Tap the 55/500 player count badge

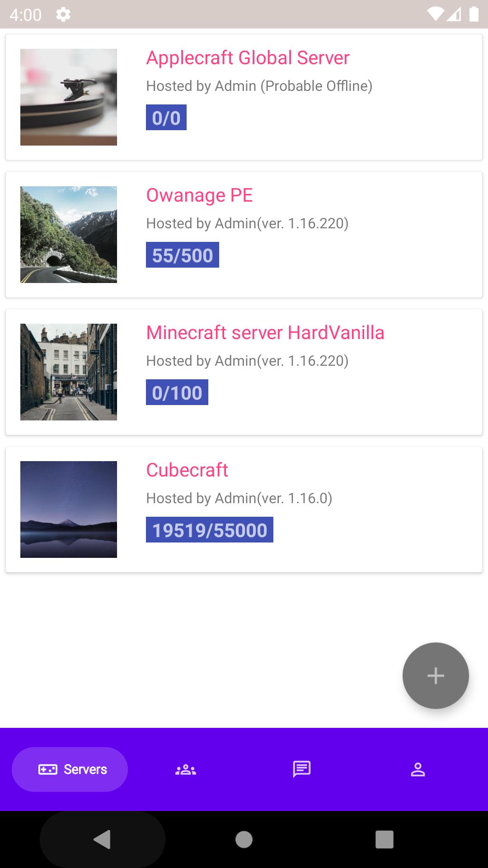[x=183, y=255]
